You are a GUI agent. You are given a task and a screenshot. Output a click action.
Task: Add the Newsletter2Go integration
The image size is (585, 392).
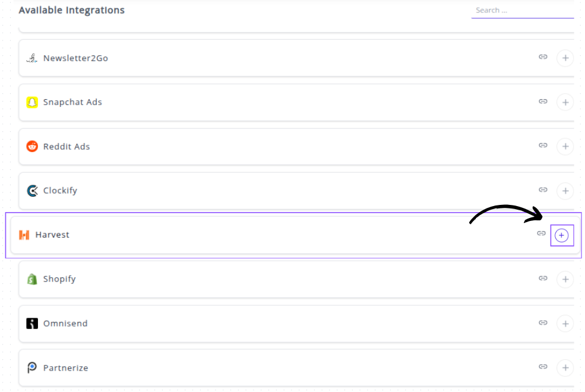565,58
